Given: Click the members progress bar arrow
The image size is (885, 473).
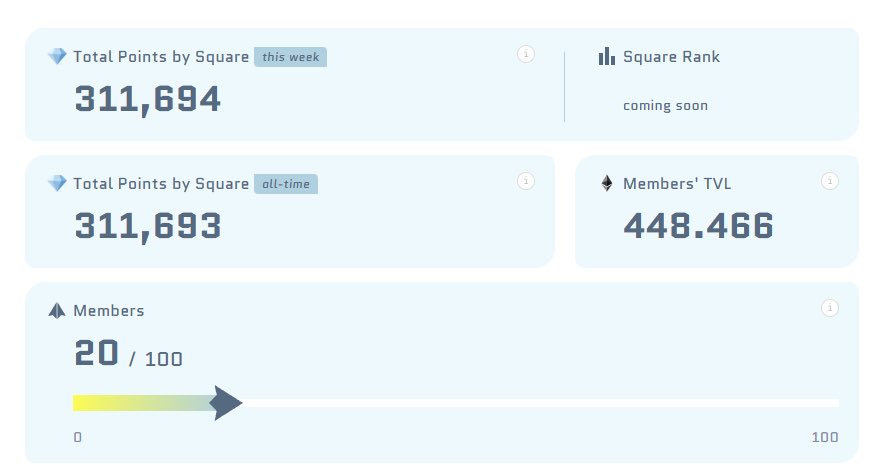Looking at the screenshot, I should tap(226, 403).
